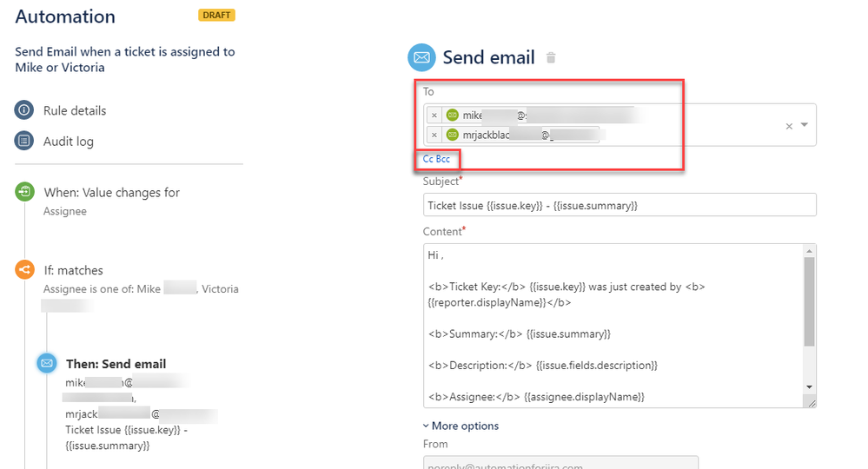This screenshot has width=868, height=469.
Task: Click the Assignee text under the trigger
Action: tap(65, 211)
